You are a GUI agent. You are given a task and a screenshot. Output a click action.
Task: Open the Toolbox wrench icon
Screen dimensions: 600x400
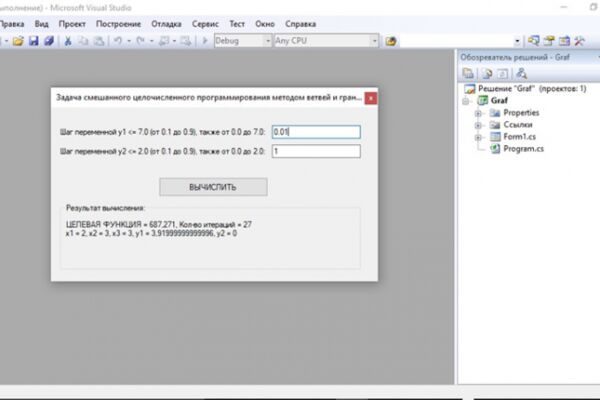tap(580, 41)
